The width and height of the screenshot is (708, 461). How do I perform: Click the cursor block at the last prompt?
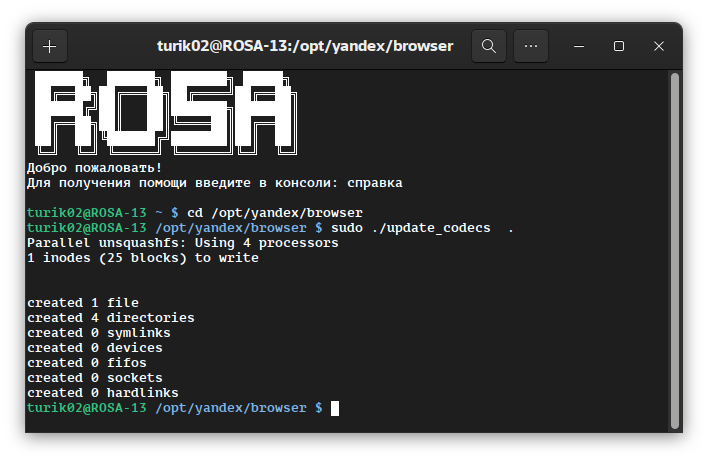(335, 408)
